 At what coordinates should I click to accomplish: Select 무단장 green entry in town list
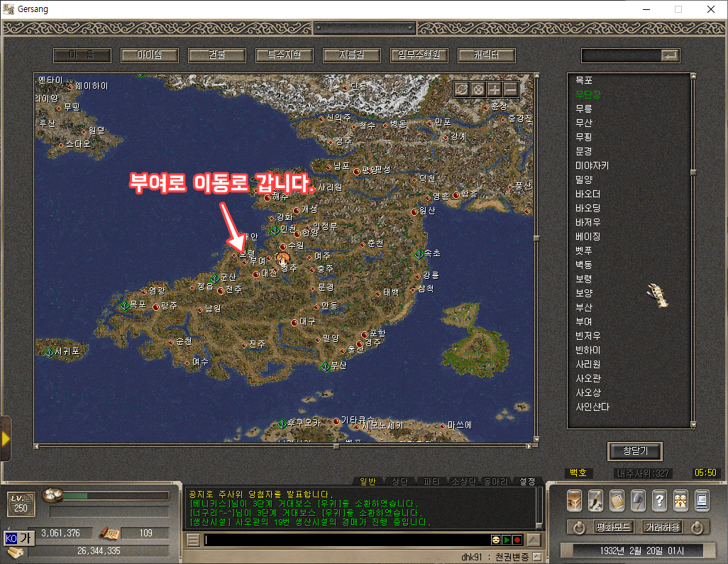588,94
